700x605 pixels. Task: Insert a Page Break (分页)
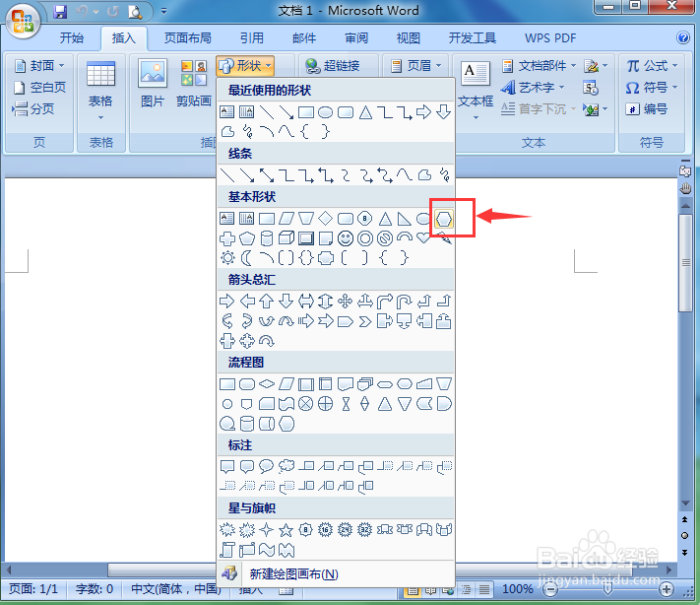click(33, 108)
